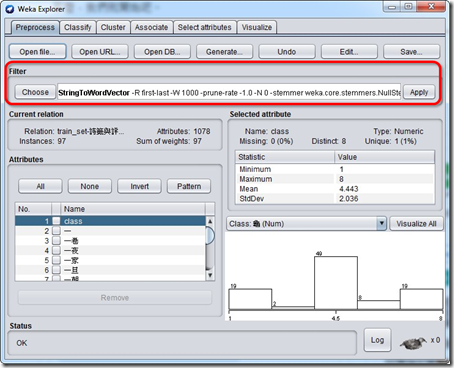Click the Pattern button
This screenshot has height=368, width=454.
tap(189, 186)
